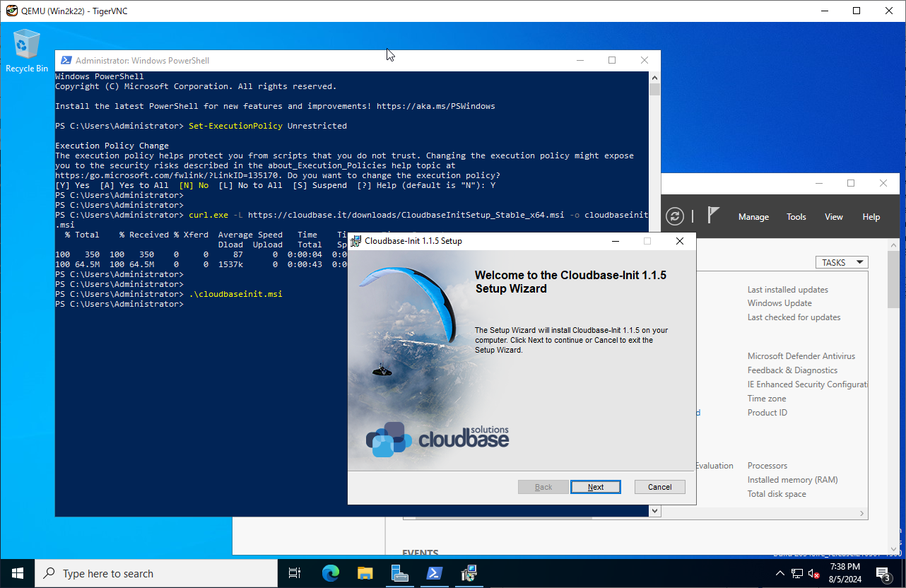Image resolution: width=906 pixels, height=588 pixels.
Task: Open the network status tray icon
Action: coord(797,573)
